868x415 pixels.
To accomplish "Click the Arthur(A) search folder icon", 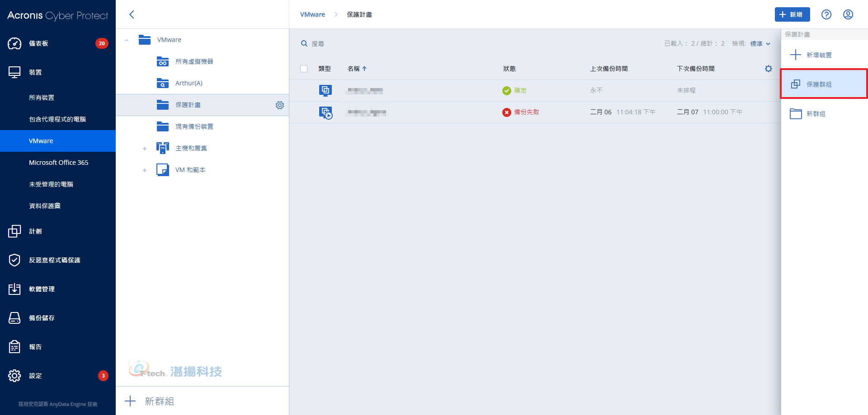I will [x=163, y=83].
